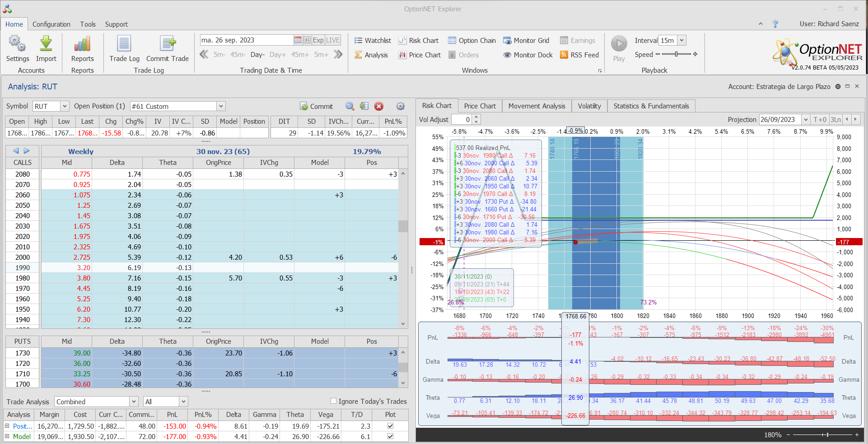Enable Ignore Today's Trades checkbox
This screenshot has height=444, width=868.
point(334,401)
